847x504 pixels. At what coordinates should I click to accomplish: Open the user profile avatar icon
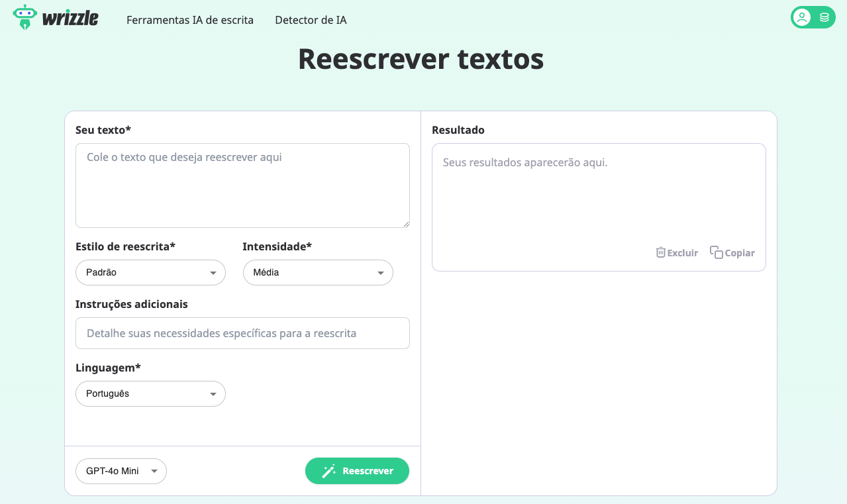(x=802, y=17)
